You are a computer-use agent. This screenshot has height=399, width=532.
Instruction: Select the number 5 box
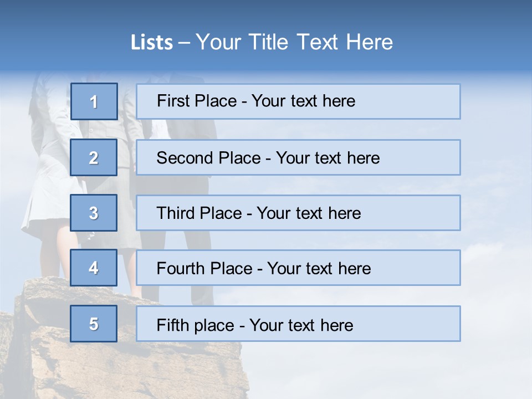pyautogui.click(x=94, y=324)
